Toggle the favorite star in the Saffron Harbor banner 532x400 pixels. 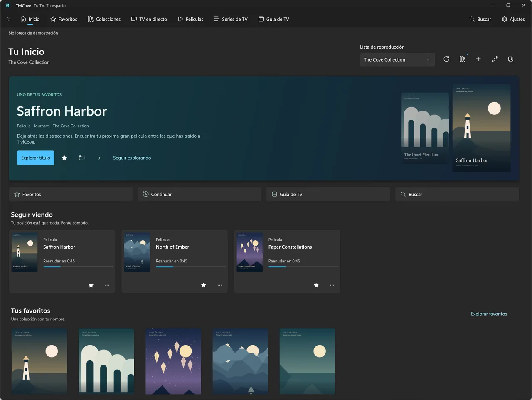click(x=64, y=158)
